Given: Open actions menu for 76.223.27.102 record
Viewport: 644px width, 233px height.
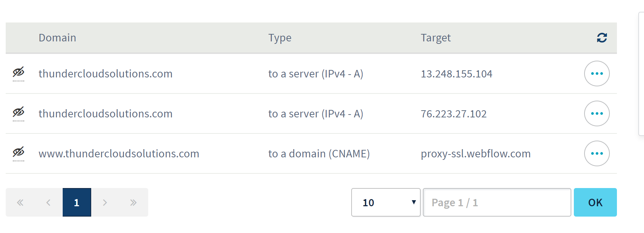Looking at the screenshot, I should (x=597, y=113).
